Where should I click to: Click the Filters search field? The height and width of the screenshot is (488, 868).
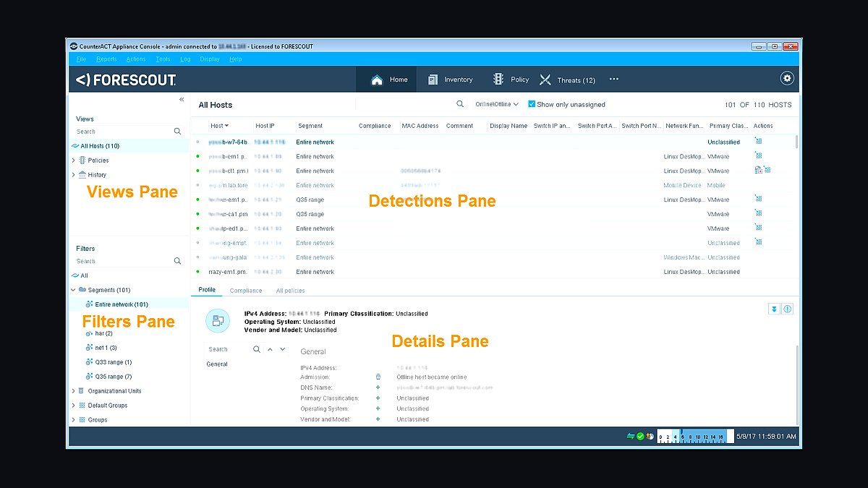[x=123, y=261]
